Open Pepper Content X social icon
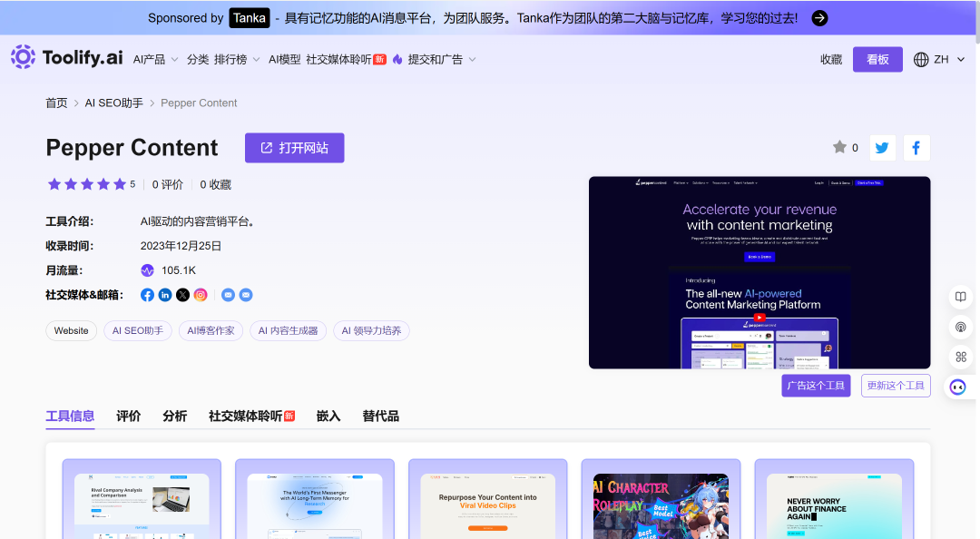980x539 pixels. pyautogui.click(x=182, y=295)
